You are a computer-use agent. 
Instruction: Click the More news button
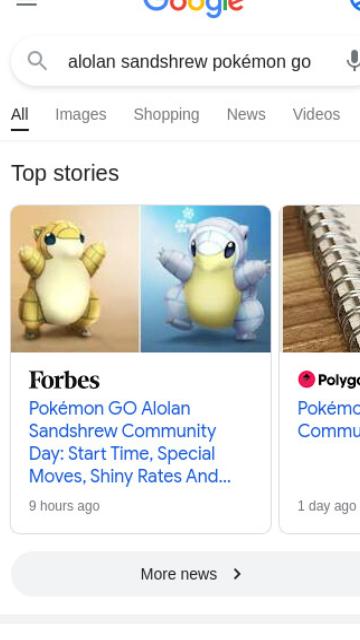pos(186,574)
